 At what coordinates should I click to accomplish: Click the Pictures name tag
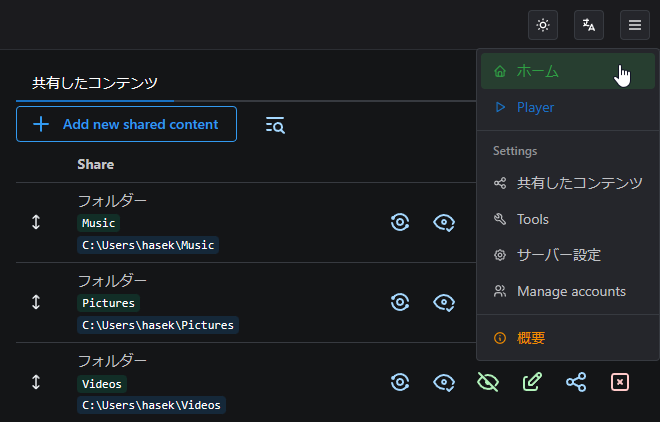point(108,303)
